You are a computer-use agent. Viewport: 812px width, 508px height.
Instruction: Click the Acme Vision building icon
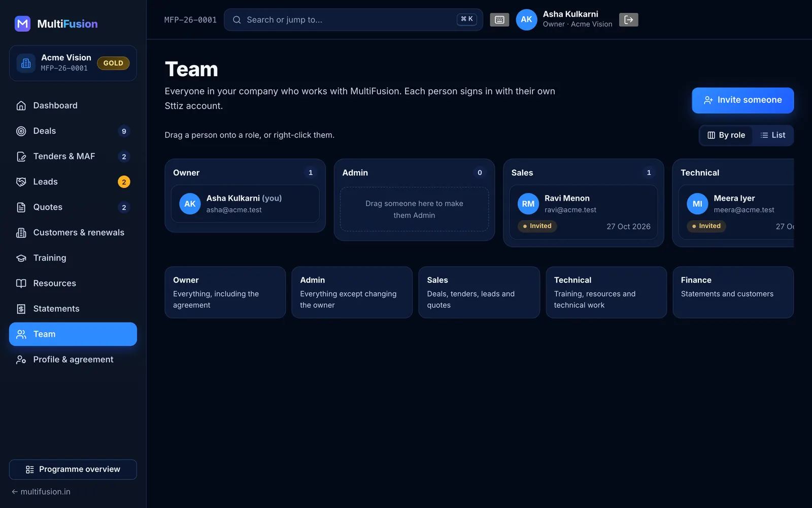coord(26,63)
